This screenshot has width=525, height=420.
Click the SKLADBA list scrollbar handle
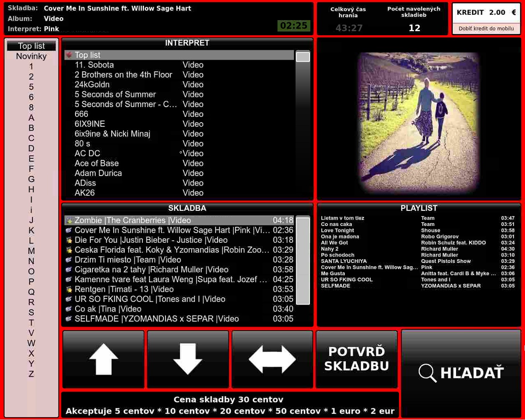click(x=303, y=260)
